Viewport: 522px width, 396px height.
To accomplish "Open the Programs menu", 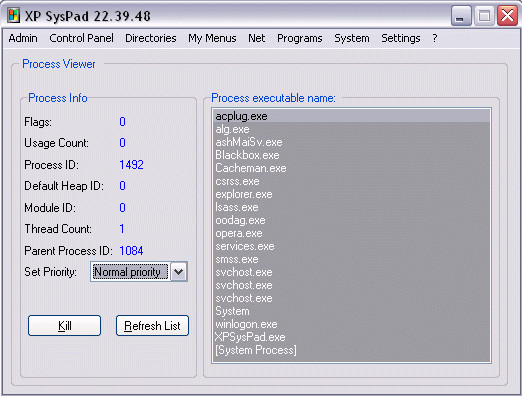I will (x=300, y=38).
